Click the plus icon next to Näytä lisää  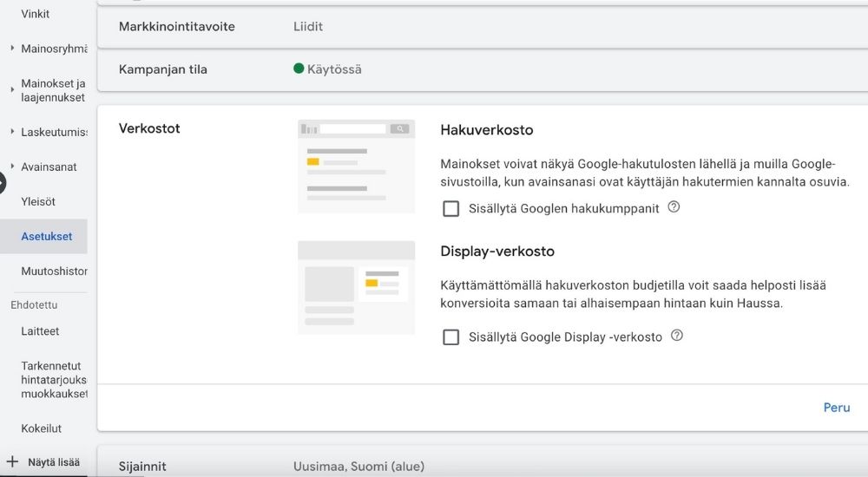(12, 462)
